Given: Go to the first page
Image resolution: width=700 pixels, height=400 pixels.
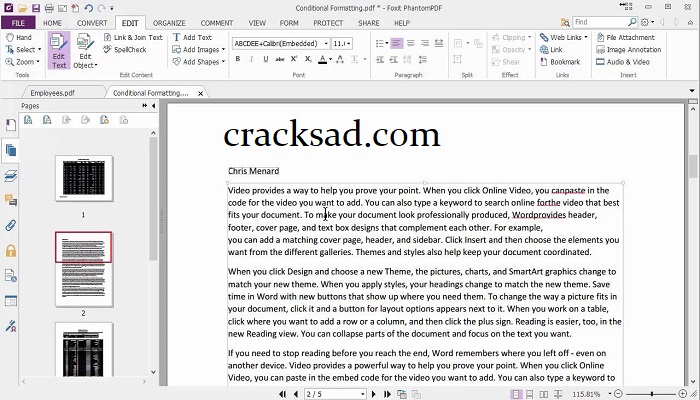Looking at the screenshot, I should coord(283,394).
